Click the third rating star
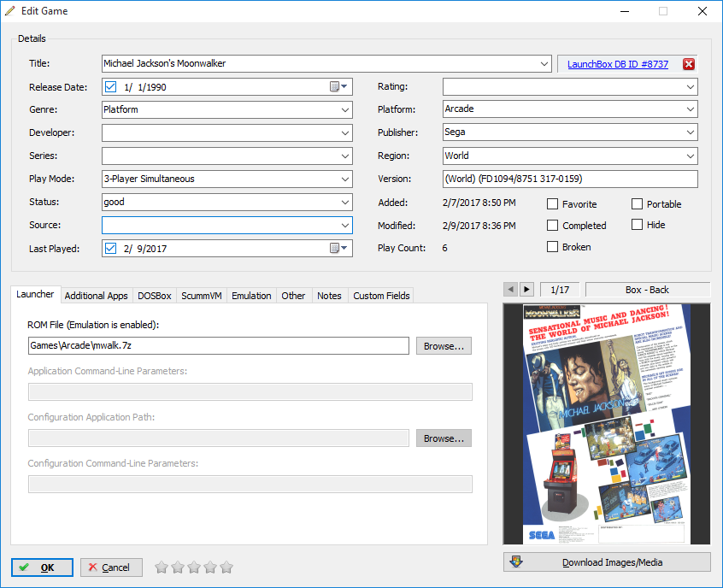The height and width of the screenshot is (588, 723). coord(194,567)
